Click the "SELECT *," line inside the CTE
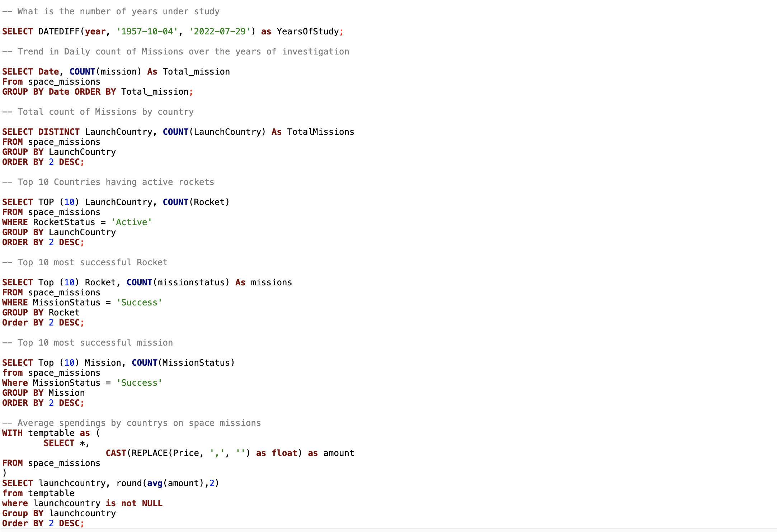Viewport: 777px width, 532px height. (x=67, y=443)
